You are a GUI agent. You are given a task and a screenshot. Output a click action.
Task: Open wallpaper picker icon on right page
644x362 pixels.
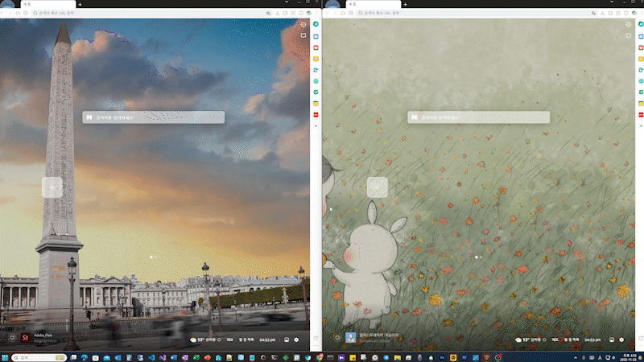tap(612, 339)
